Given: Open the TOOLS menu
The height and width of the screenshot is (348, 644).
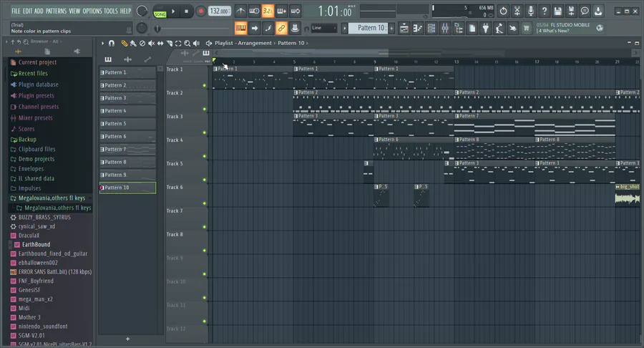Looking at the screenshot, I should 110,11.
